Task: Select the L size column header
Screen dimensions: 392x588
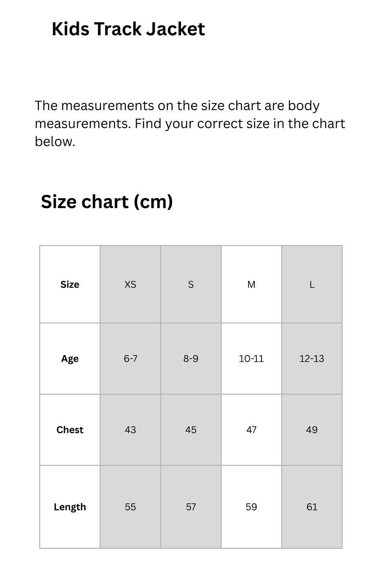Action: coord(312,285)
